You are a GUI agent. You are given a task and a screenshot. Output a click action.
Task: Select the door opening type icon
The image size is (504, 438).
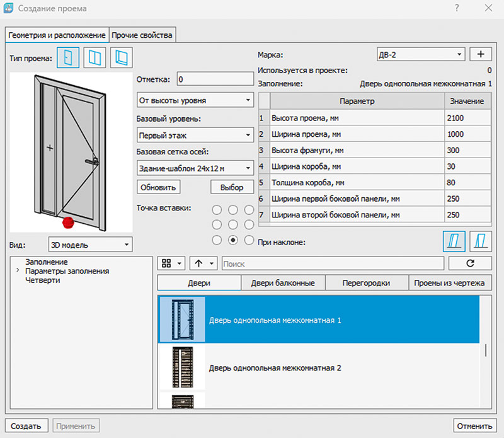point(68,58)
